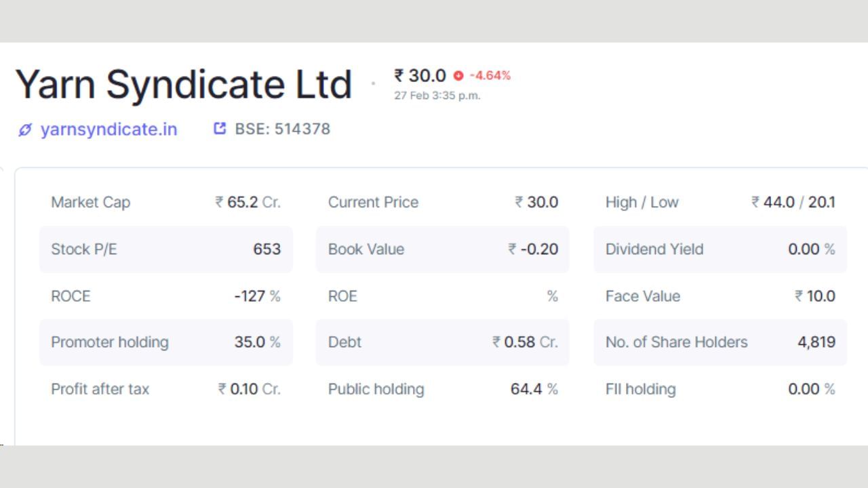Select the Stock P/E ratio cell

(x=165, y=249)
